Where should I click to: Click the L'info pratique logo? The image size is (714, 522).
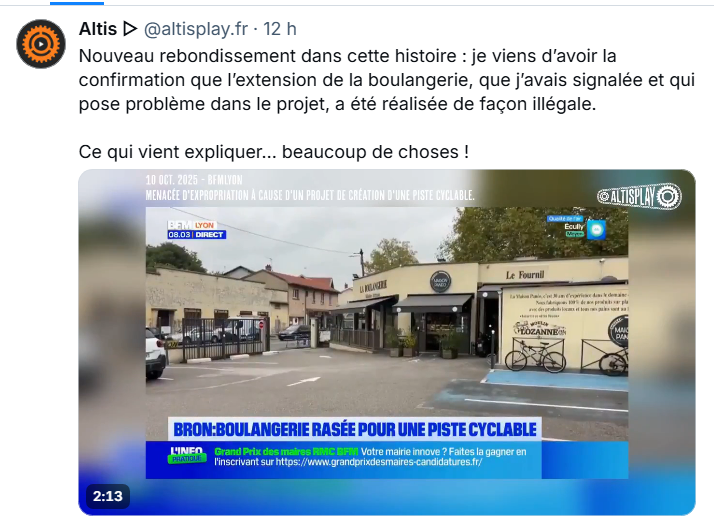tap(187, 455)
